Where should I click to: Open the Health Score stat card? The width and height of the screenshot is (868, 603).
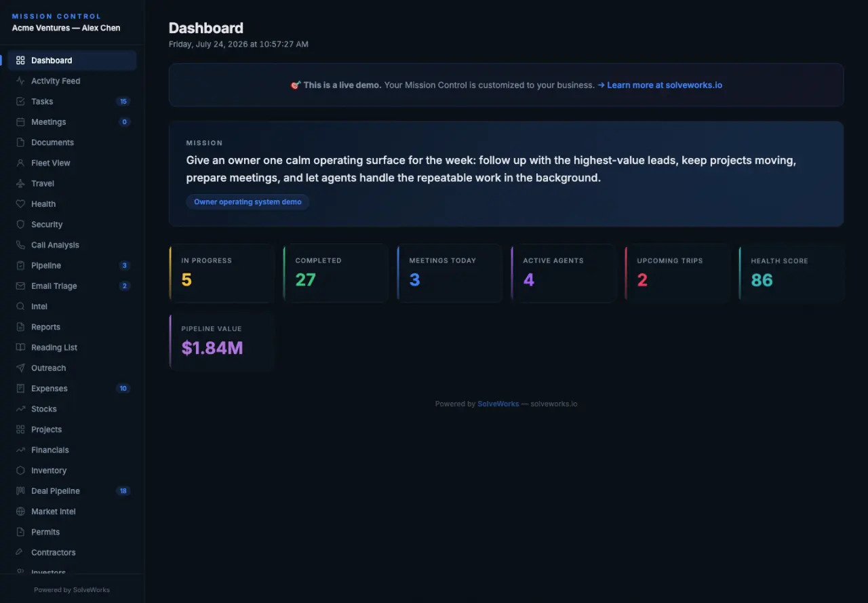pos(791,273)
